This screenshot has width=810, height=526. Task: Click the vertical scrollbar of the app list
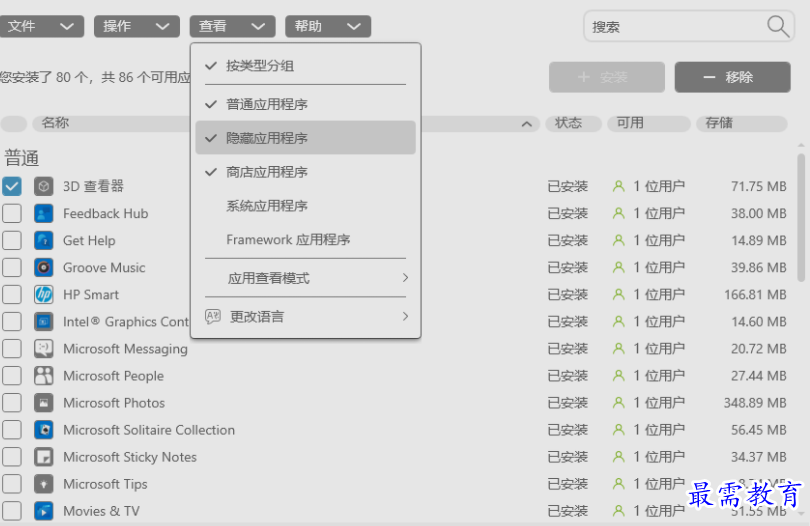801,217
